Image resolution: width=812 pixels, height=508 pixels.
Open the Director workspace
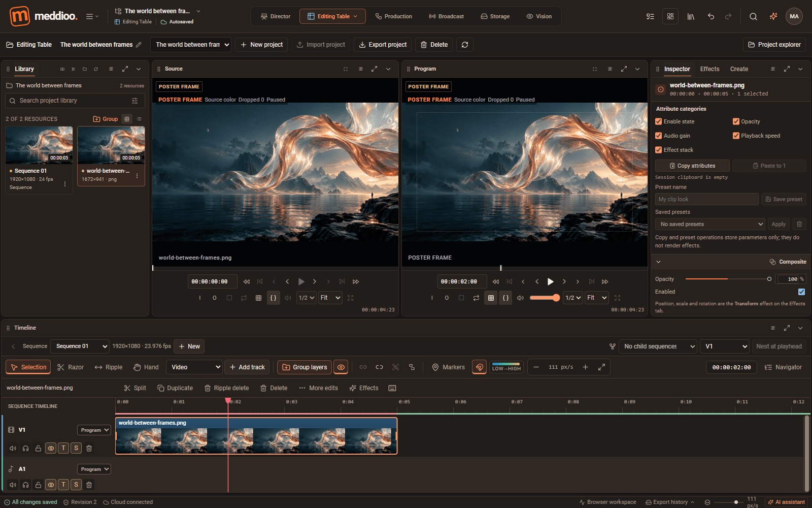point(276,16)
